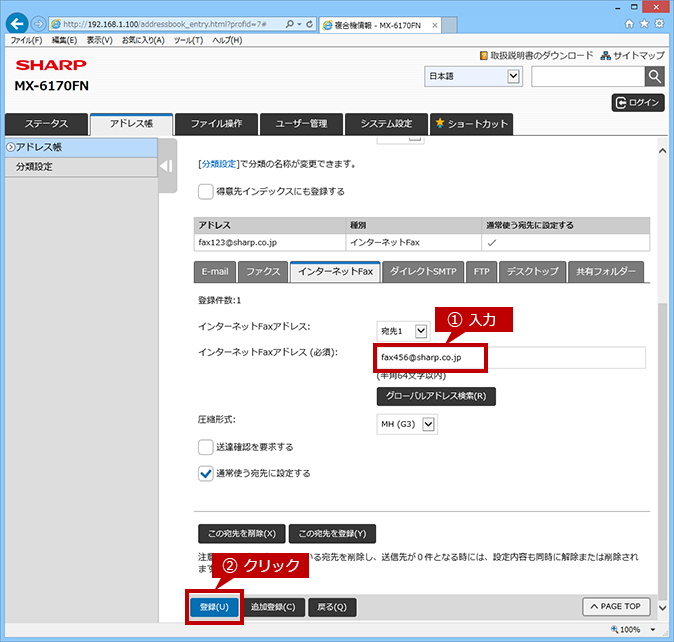674x642 pixels.
Task: Click 取扱説明書のダウンロード link
Action: 536,55
